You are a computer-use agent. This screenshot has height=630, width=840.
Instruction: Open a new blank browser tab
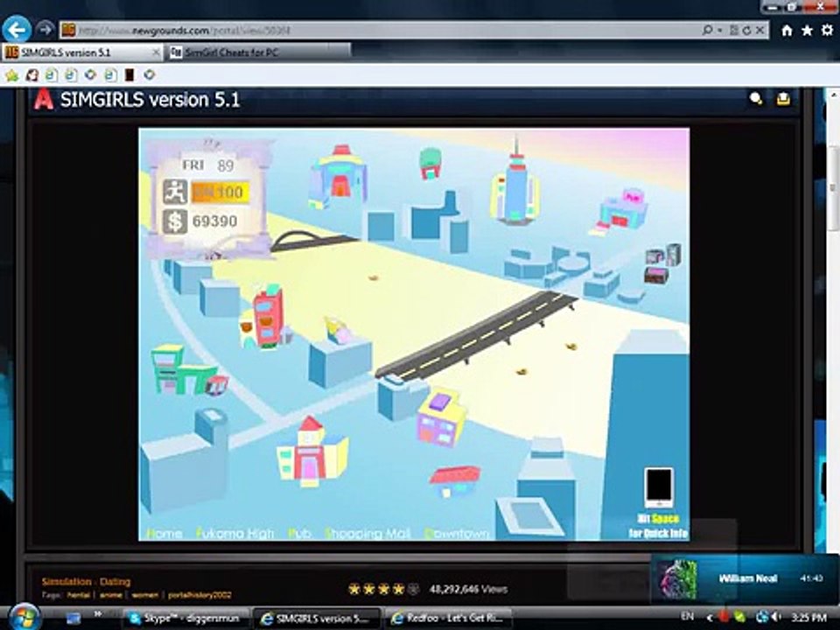339,52
